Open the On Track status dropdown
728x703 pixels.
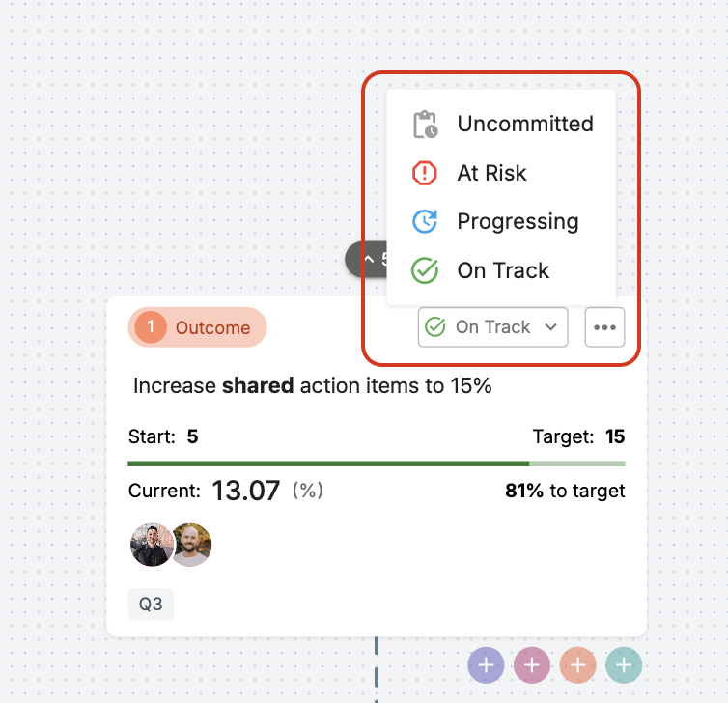(492, 327)
